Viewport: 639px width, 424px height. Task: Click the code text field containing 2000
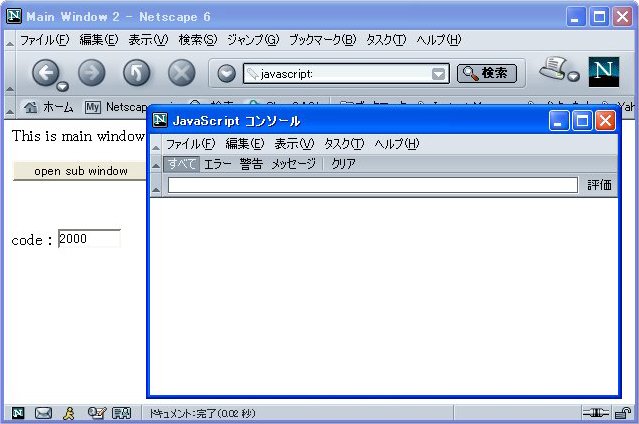click(x=89, y=238)
